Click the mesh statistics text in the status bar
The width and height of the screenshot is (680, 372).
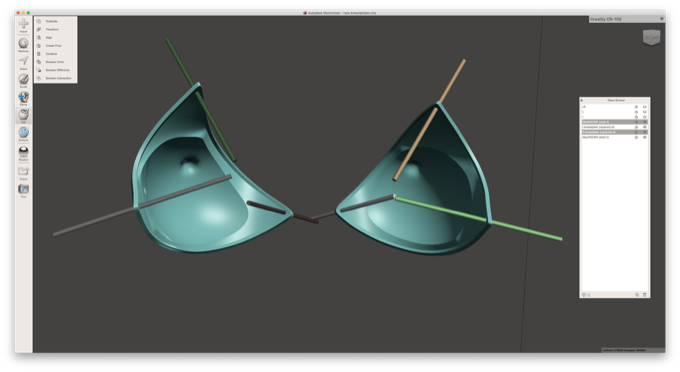tap(625, 350)
